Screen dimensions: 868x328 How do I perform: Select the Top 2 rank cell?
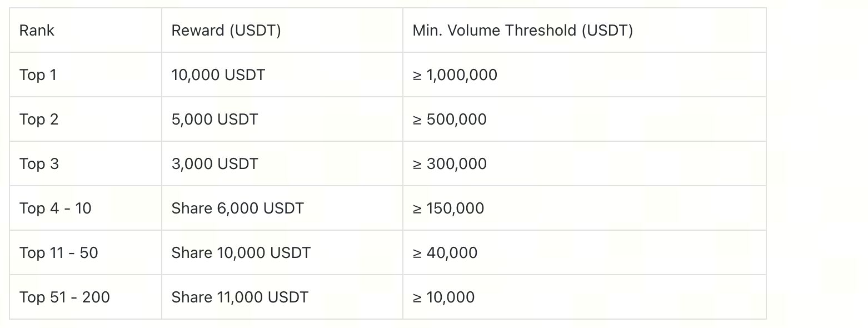click(x=39, y=120)
